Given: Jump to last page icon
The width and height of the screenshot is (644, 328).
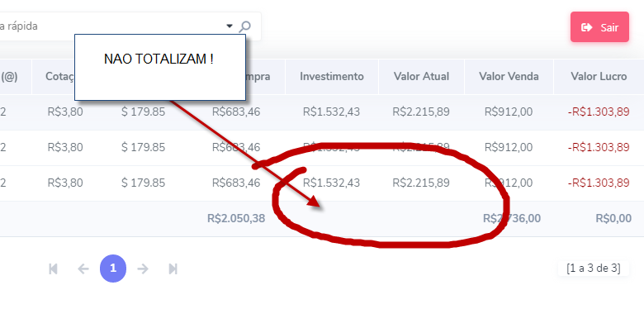Looking at the screenshot, I should 173,269.
